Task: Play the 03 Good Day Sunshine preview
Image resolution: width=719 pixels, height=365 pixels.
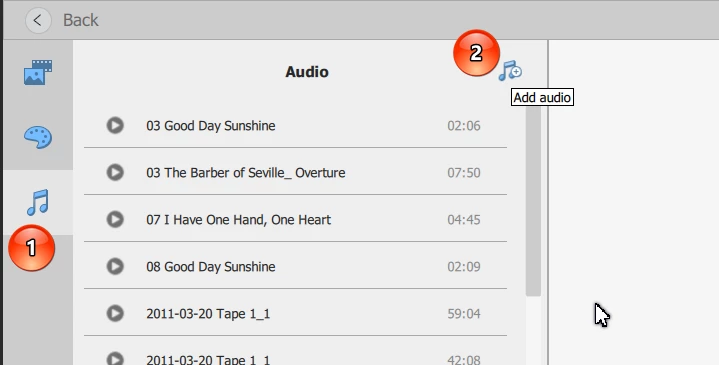Action: coord(115,125)
